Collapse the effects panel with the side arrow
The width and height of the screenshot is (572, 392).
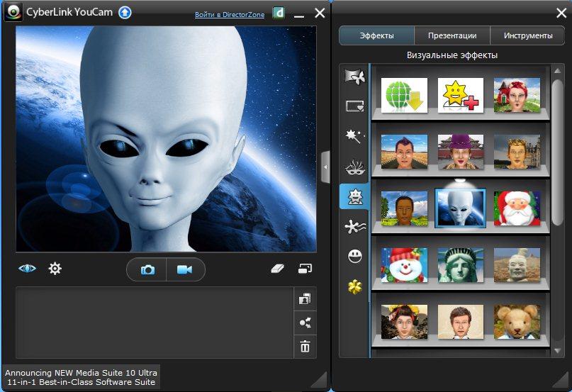coord(325,167)
